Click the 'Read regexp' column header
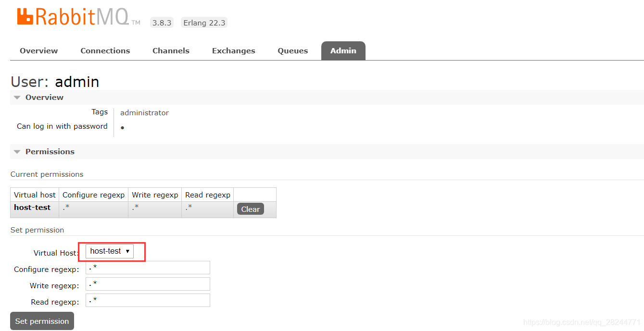Viewport: 644px width, 331px height. [208, 195]
